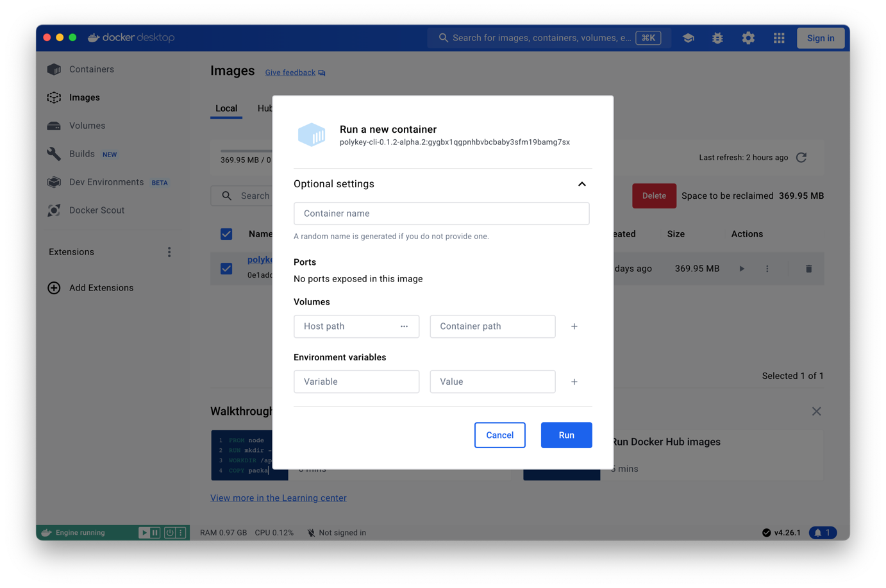Open the Extensions three-dot menu

(x=169, y=252)
